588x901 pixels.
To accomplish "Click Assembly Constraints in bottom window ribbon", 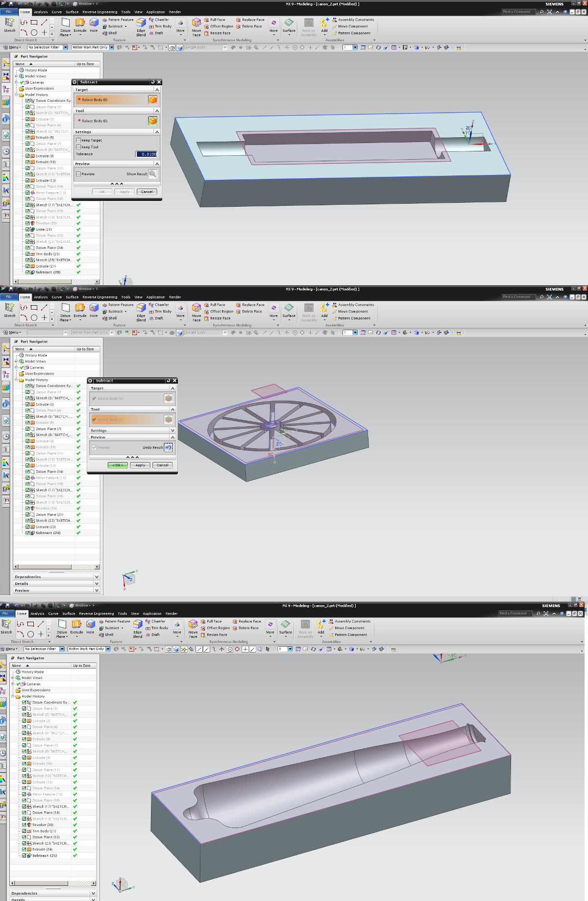I will [x=349, y=621].
